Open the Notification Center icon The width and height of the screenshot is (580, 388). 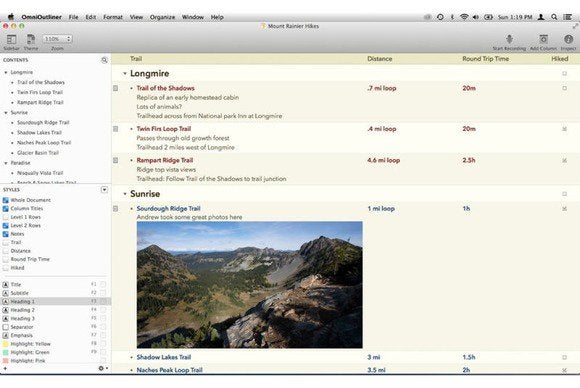(568, 17)
